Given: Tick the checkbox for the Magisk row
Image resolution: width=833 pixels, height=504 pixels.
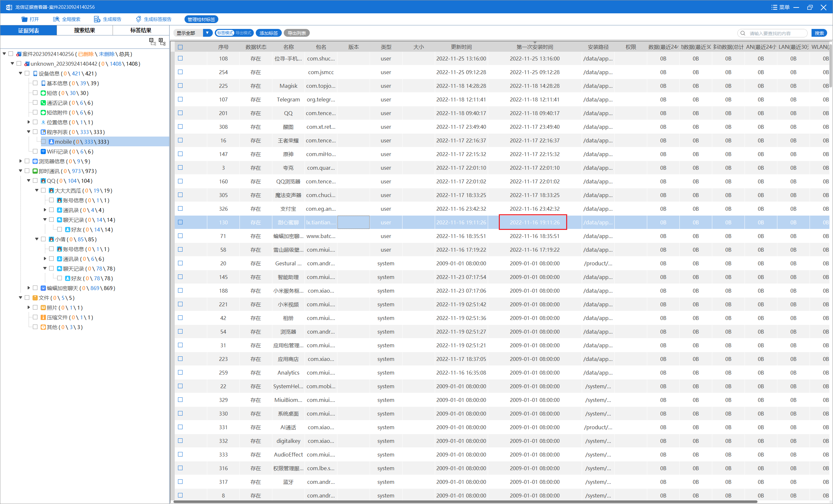Looking at the screenshot, I should point(180,86).
